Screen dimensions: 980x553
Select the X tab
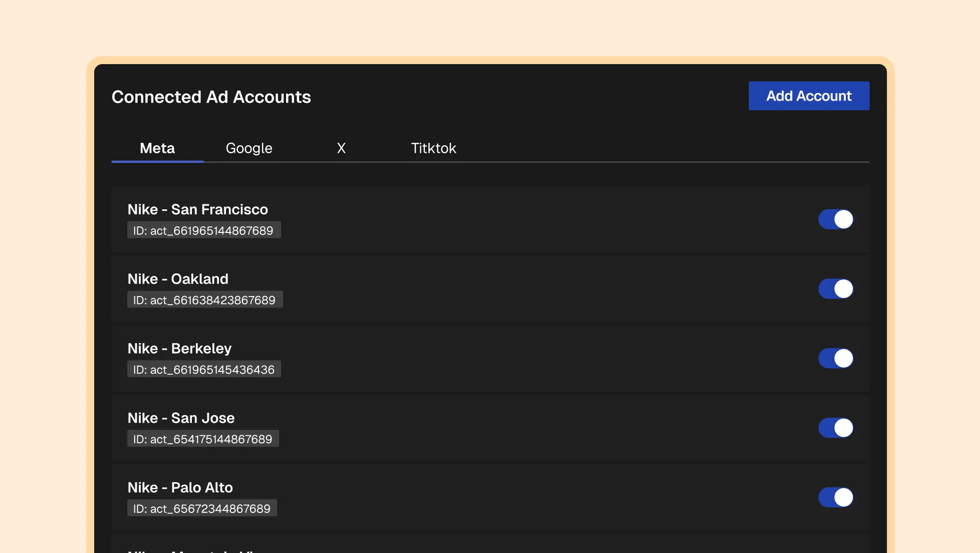[x=341, y=148]
